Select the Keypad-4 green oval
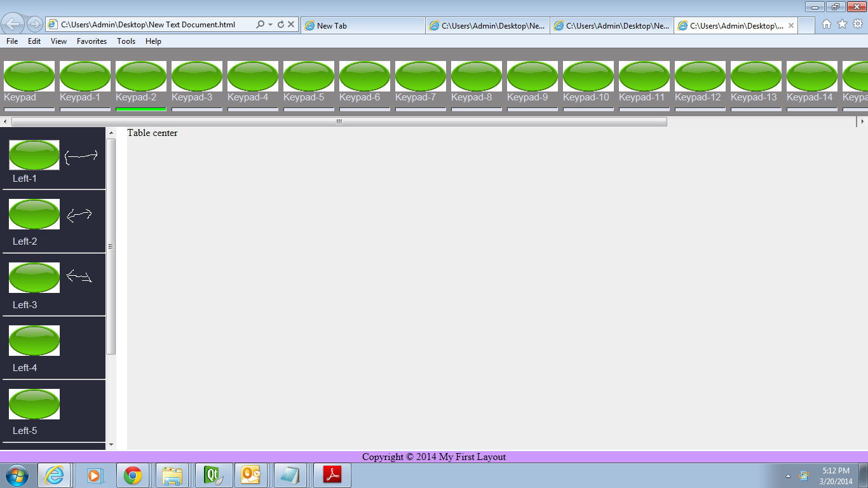 253,76
